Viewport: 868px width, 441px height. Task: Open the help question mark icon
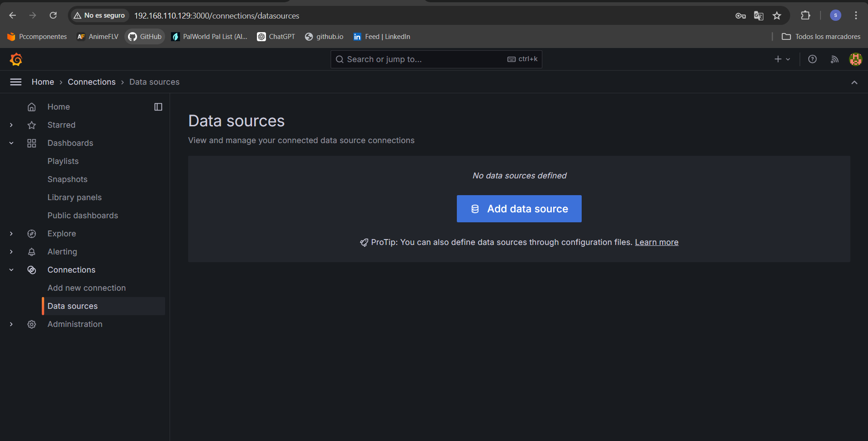[x=812, y=59]
